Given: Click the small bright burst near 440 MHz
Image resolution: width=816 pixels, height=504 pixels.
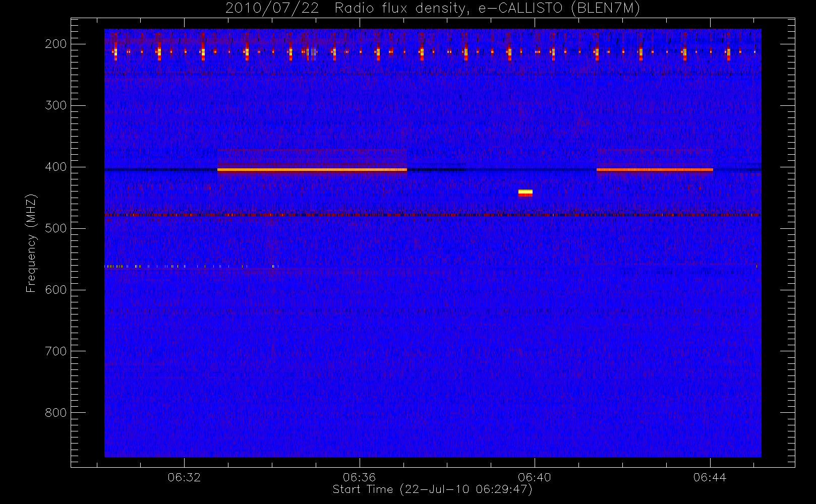Looking at the screenshot, I should click(526, 193).
